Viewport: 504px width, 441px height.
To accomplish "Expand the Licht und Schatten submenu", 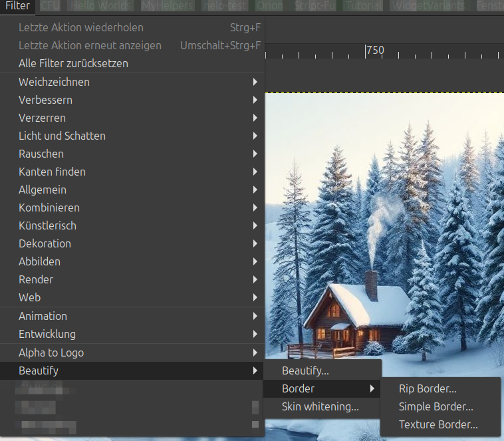I will [x=62, y=136].
